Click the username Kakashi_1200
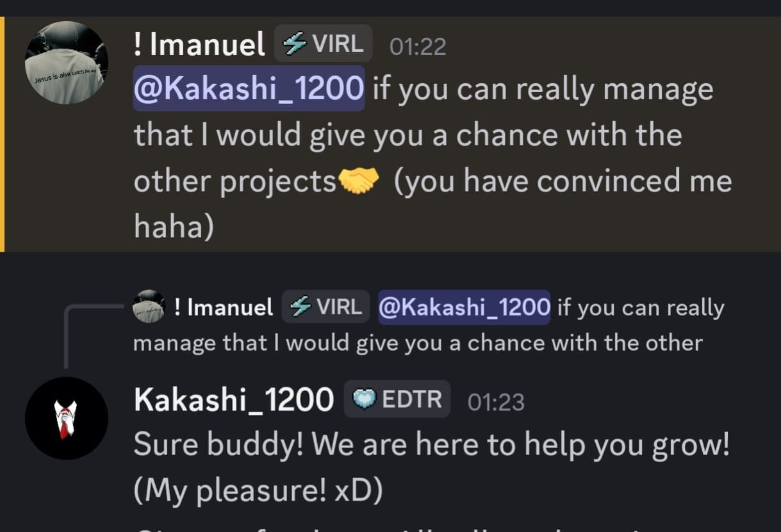This screenshot has height=532, width=781. click(x=233, y=398)
